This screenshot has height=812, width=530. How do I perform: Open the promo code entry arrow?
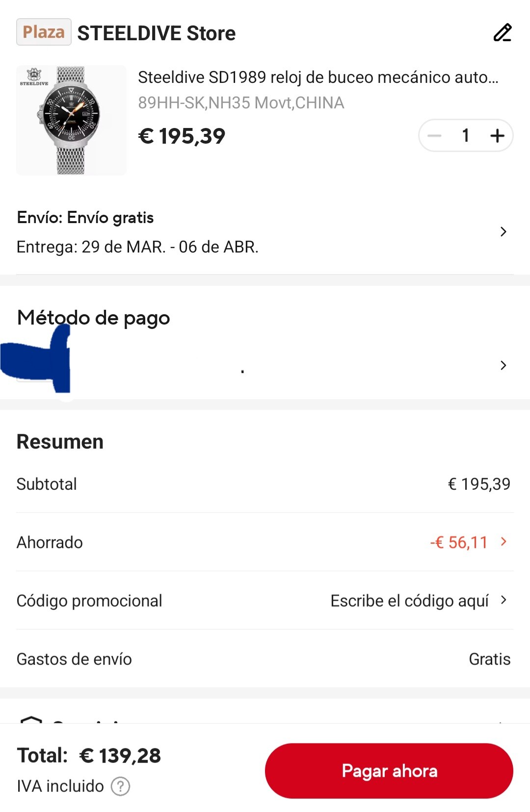pyautogui.click(x=503, y=600)
